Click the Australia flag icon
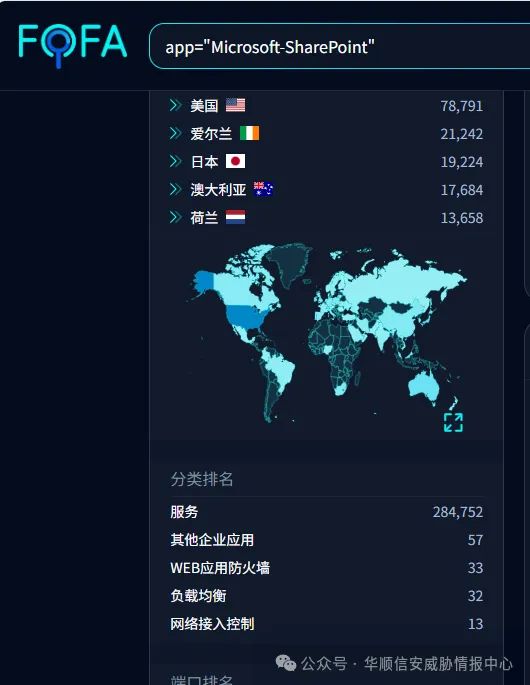The image size is (530, 685). [x=263, y=189]
